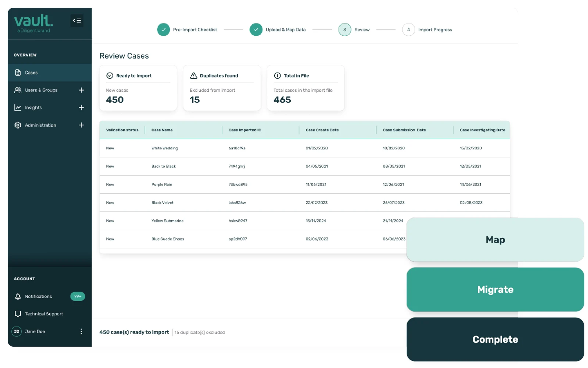The height and width of the screenshot is (368, 588).
Task: Click imported ID hskw8947
Action: pos(238,221)
